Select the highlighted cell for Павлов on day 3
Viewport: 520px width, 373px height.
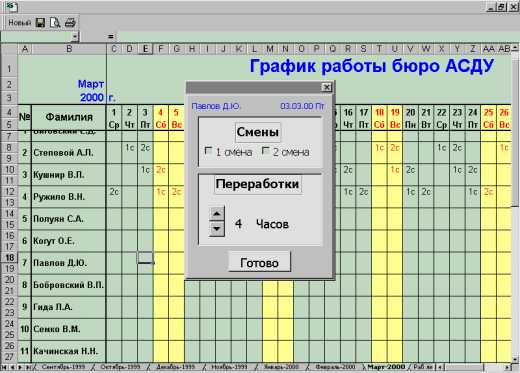(145, 258)
